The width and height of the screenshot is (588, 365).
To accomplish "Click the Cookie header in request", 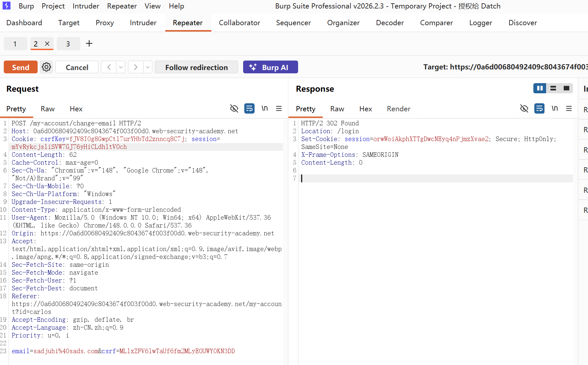I will click(x=116, y=143).
